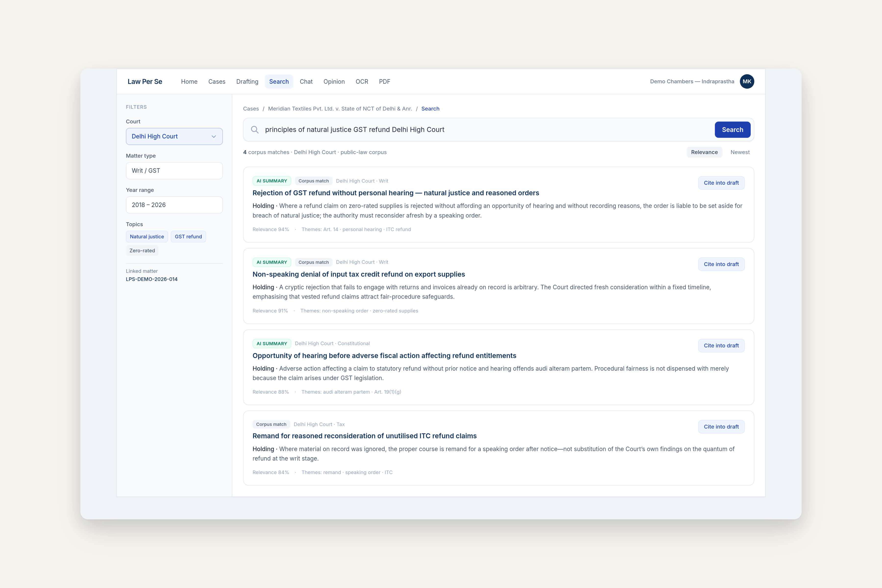Image resolution: width=882 pixels, height=588 pixels.
Task: Click the magnifier icon in search bar
Action: click(255, 130)
